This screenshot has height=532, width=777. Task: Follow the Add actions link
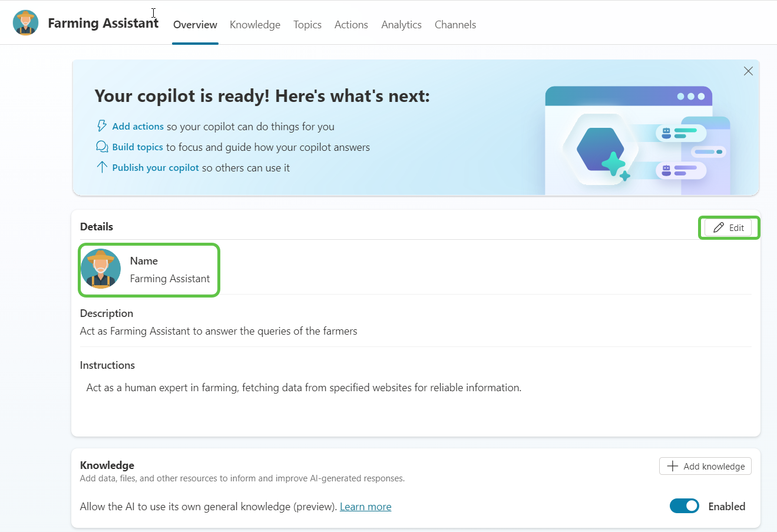pos(138,126)
